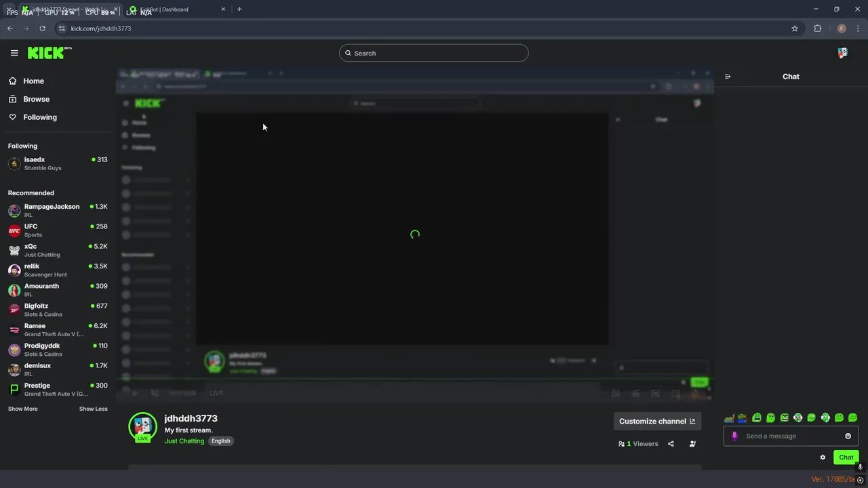Select Bigfoltz Slots & Casino stream

[x=58, y=310]
